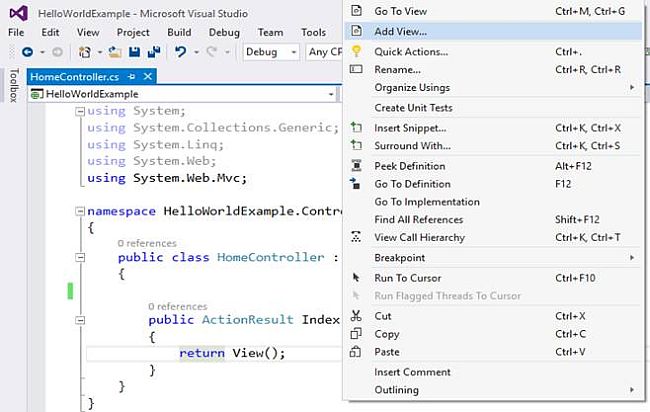This screenshot has height=412, width=650.
Task: Click the New Project toolbar icon
Action: 85,52
